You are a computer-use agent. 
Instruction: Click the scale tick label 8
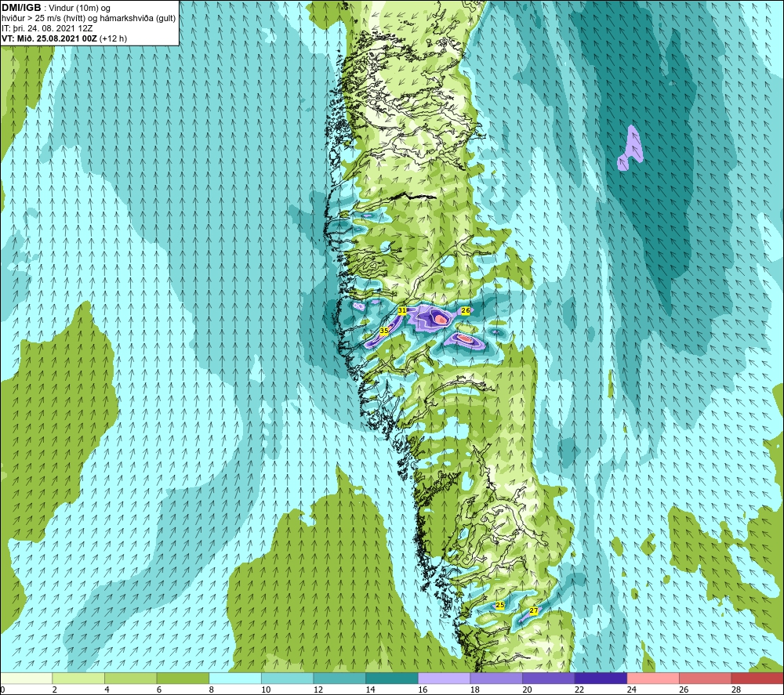tap(212, 690)
